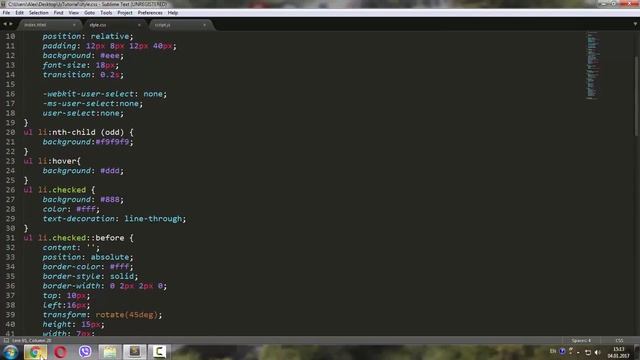Open the Goto menu

pos(89,13)
